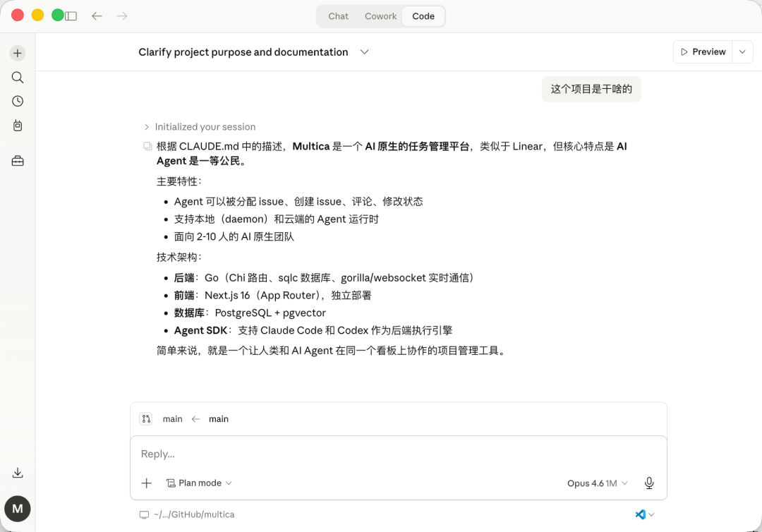This screenshot has width=762, height=532.
Task: Click the 'Next.js 16 (App Router)' bullet line
Action: [x=272, y=296]
